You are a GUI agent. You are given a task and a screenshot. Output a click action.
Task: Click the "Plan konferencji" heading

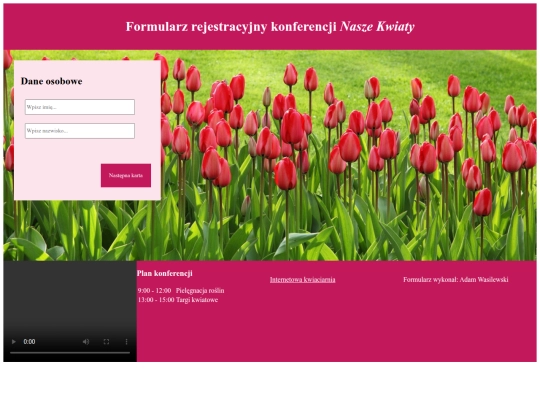click(x=165, y=273)
